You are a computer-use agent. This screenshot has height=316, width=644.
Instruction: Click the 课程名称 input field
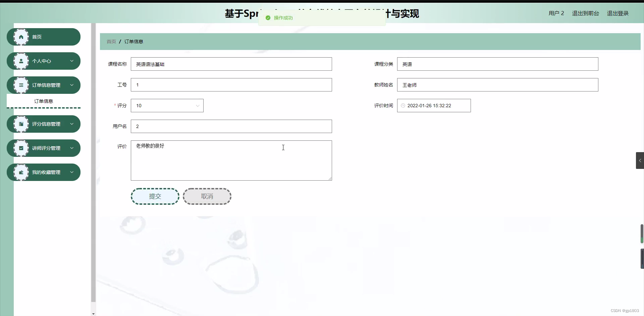click(x=231, y=64)
